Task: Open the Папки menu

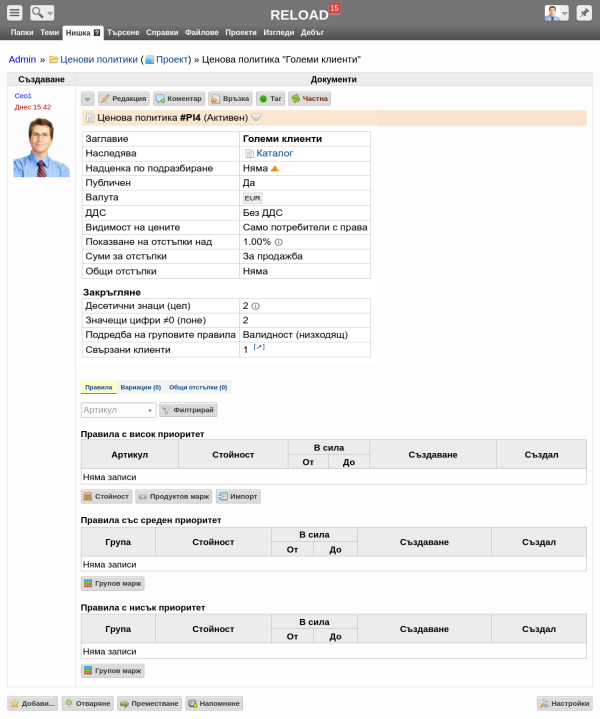Action: tap(22, 33)
